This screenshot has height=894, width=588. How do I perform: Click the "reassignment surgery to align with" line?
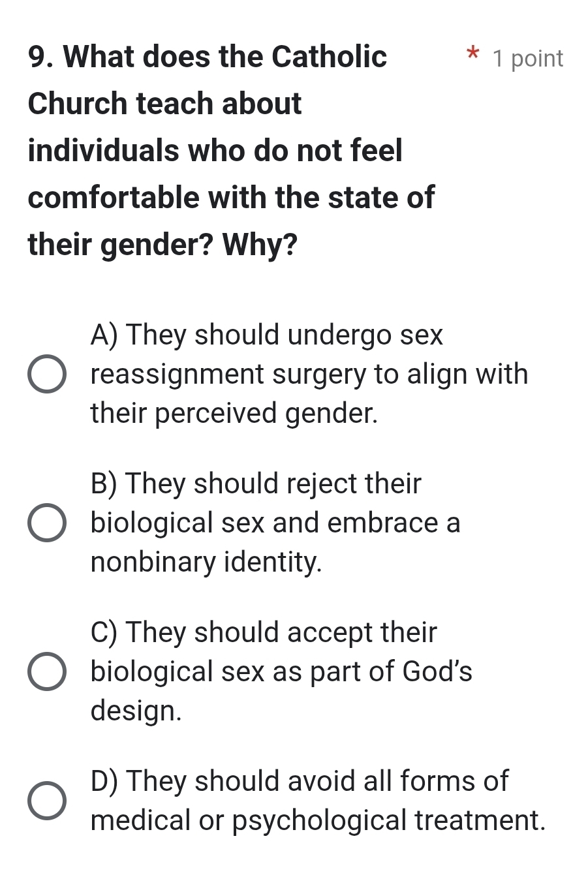click(309, 375)
